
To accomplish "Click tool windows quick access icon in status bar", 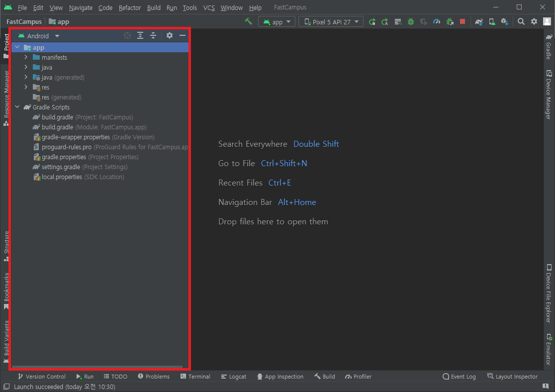I will 6,387.
